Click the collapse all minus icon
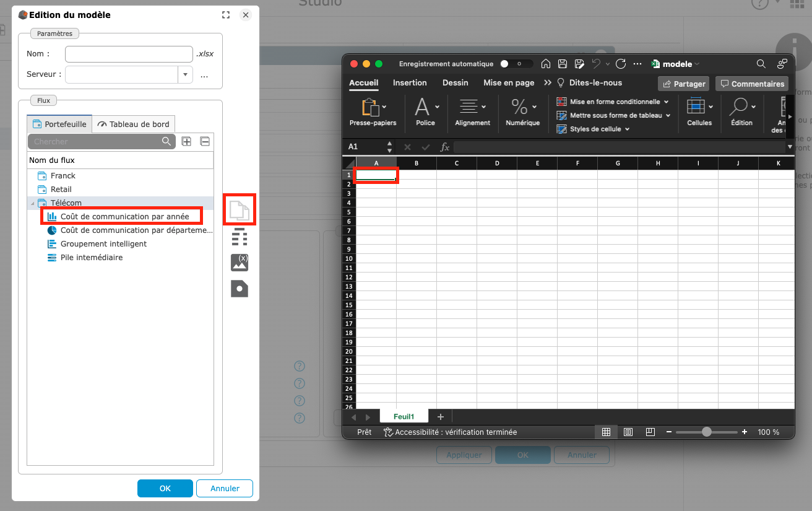Screen dimensions: 812x511 point(205,142)
